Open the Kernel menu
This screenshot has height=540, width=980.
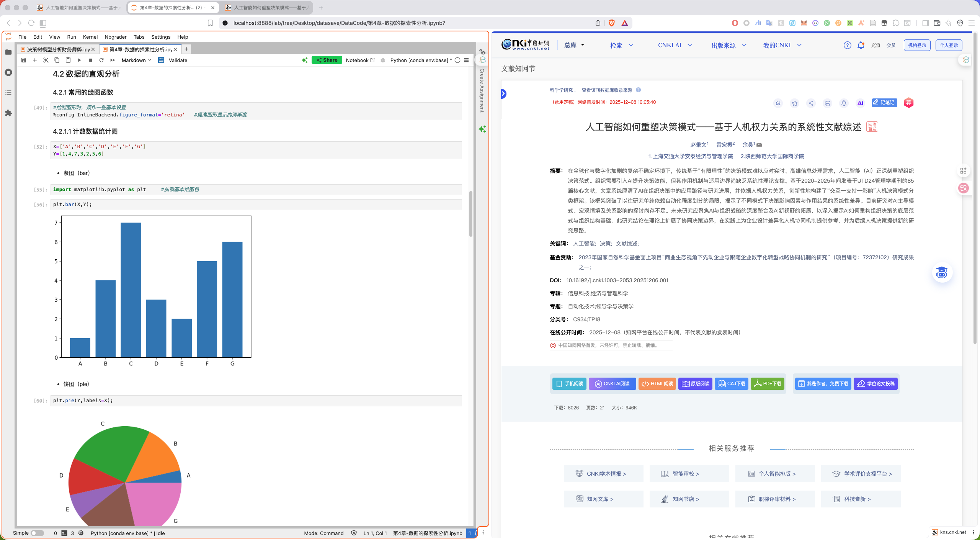coord(90,37)
